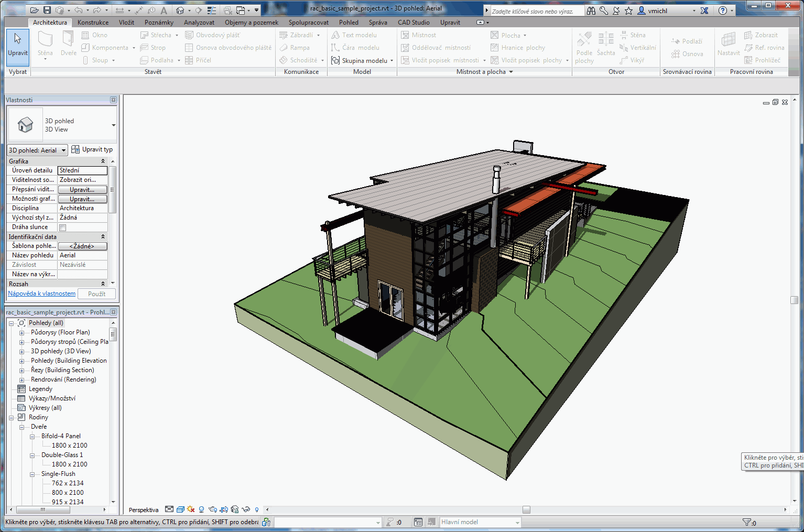Click the sun path icon in view control bar
Screen dimensions: 804x532
pyautogui.click(x=191, y=509)
